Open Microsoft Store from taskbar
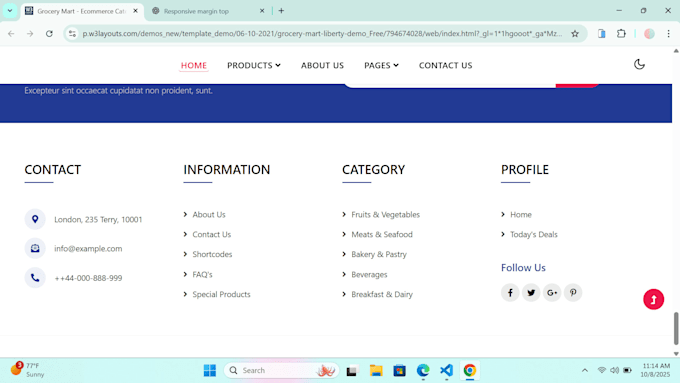This screenshot has width=680, height=383. (x=399, y=370)
